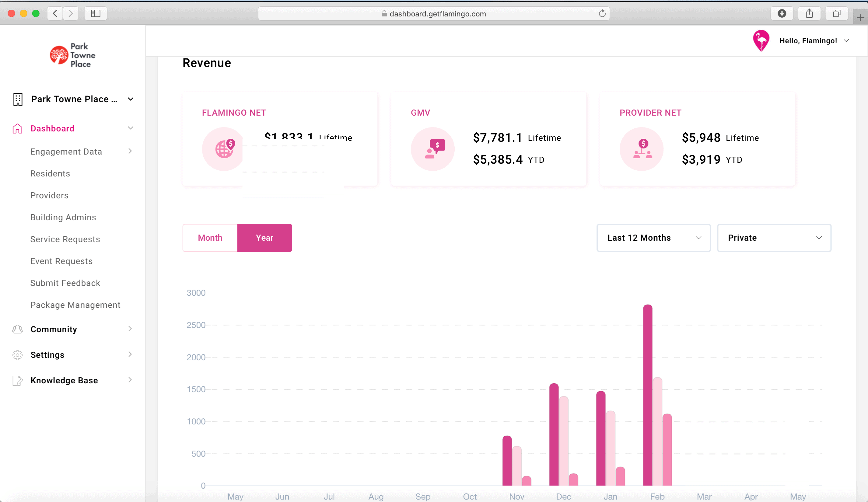Open the Private visibility dropdown
Screen dimensions: 868x502
coord(774,238)
